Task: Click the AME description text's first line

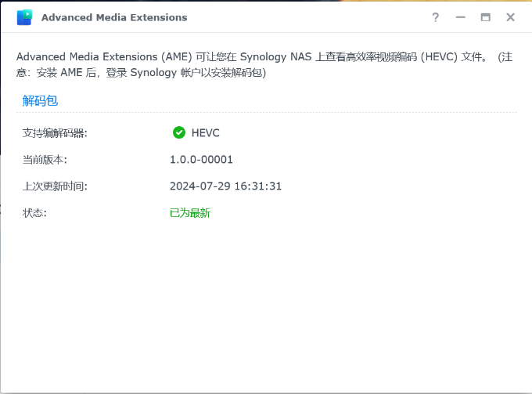Action: coord(250,56)
